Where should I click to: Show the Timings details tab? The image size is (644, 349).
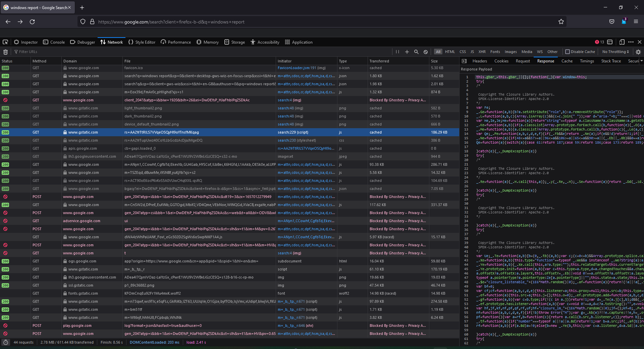[x=587, y=61]
